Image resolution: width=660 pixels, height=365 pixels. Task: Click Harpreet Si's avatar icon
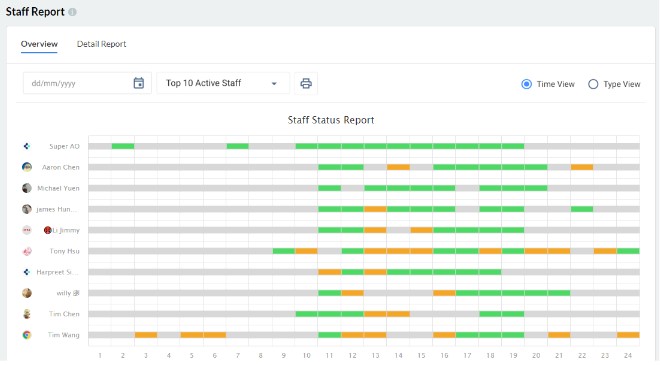[x=27, y=272]
